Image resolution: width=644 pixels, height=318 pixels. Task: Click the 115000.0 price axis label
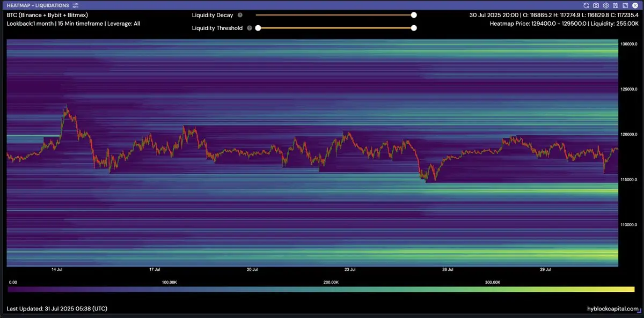pos(629,180)
